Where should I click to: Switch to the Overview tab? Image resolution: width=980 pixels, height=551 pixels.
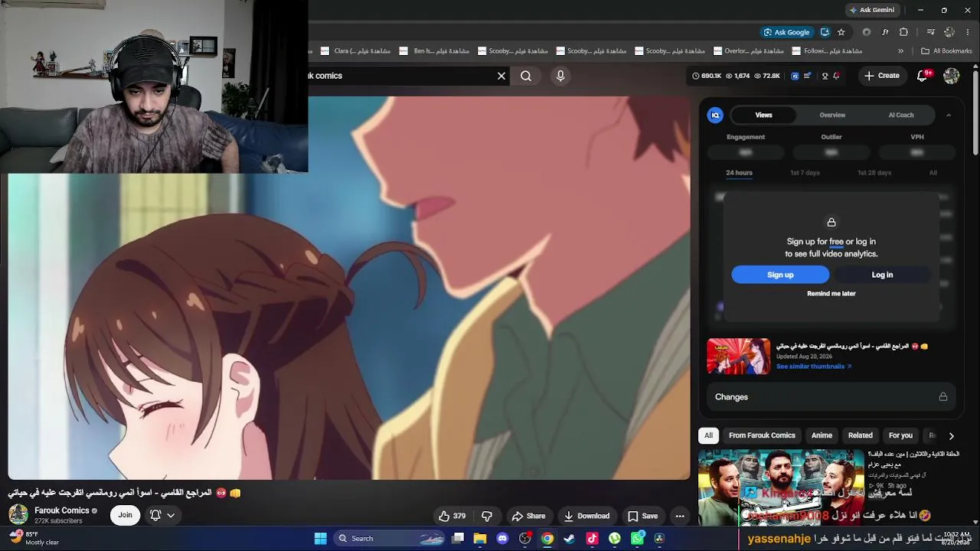coord(832,115)
